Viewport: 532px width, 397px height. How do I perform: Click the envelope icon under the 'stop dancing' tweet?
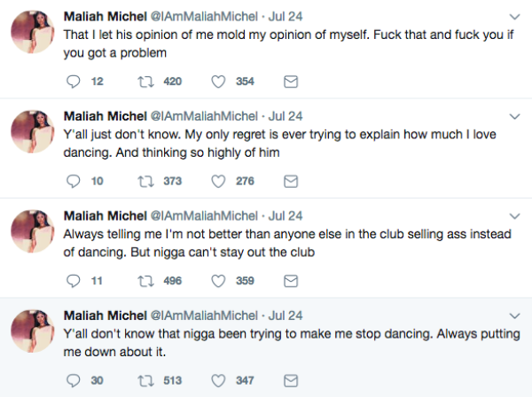(289, 380)
